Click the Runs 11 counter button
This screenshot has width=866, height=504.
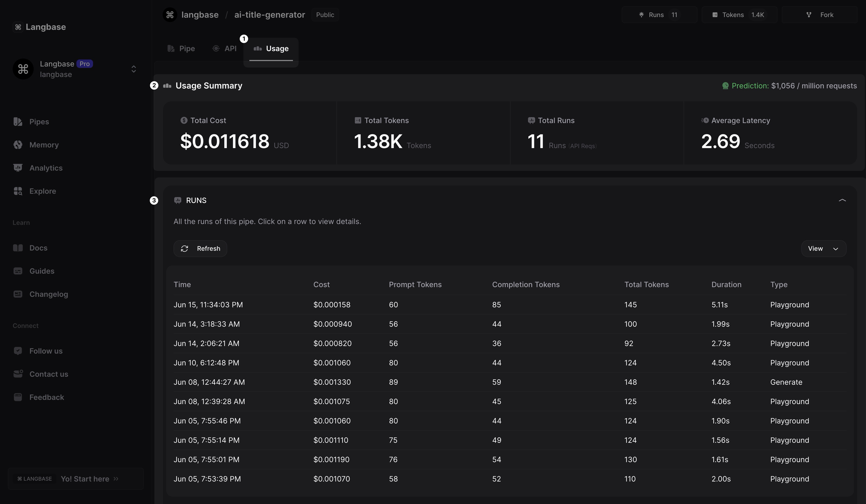point(659,15)
